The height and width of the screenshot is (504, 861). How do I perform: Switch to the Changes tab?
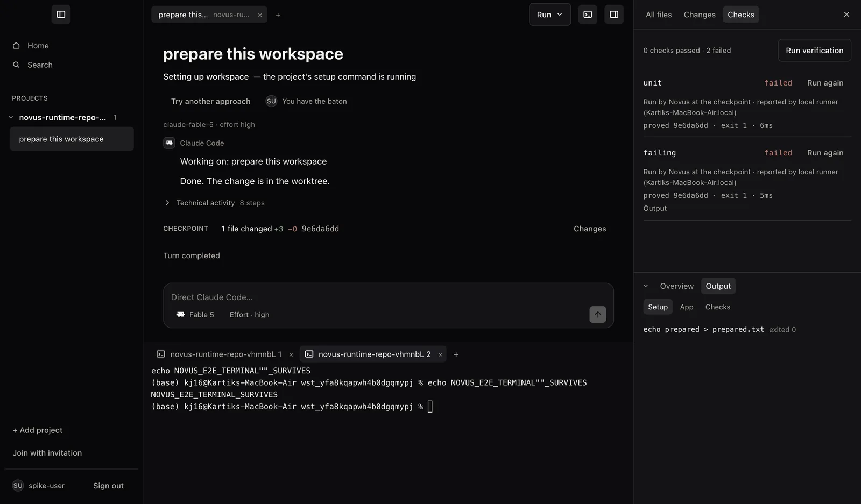(700, 15)
